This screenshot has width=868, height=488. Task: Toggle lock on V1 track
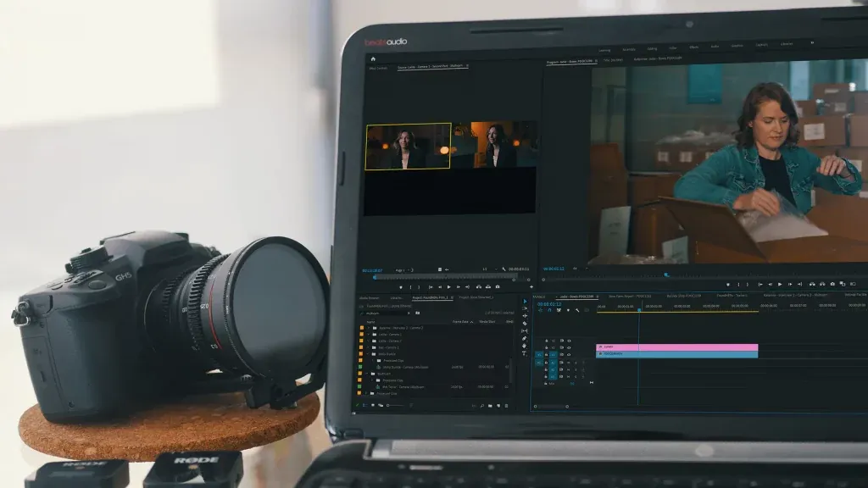tap(547, 355)
